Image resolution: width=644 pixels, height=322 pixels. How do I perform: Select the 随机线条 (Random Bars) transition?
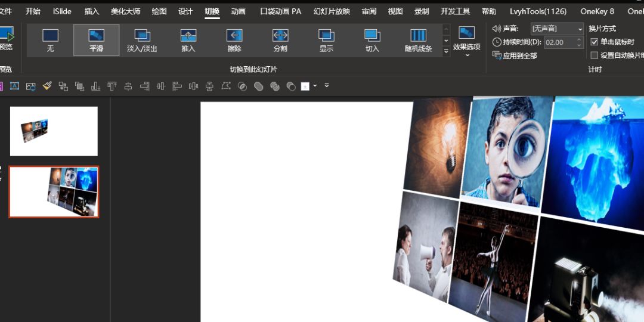418,40
